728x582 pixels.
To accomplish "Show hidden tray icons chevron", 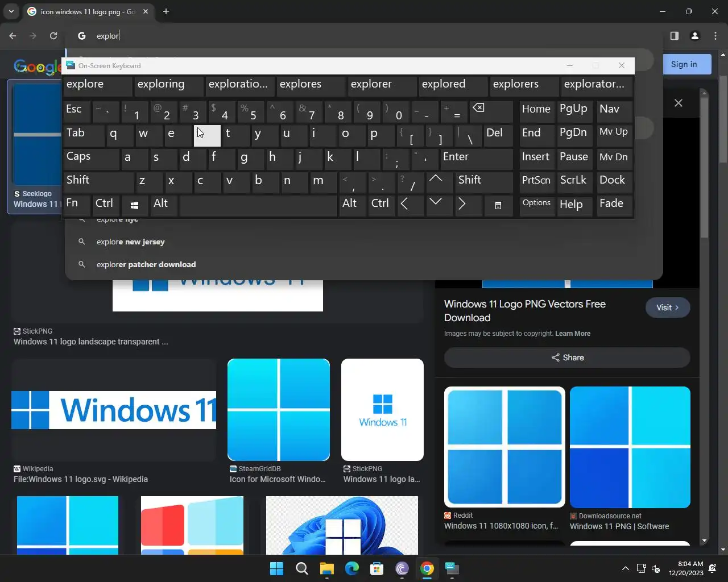I will tap(625, 568).
